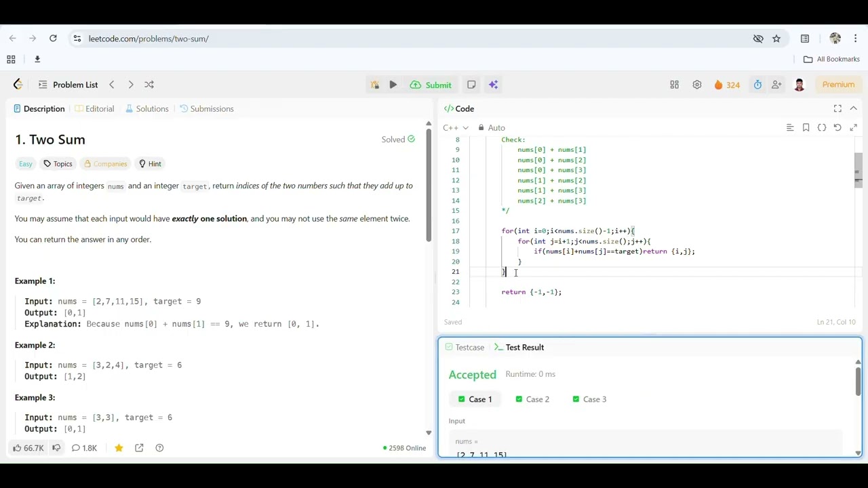Like the problem (66.7K thumbs up)
This screenshot has width=868, height=488.
coord(28,448)
